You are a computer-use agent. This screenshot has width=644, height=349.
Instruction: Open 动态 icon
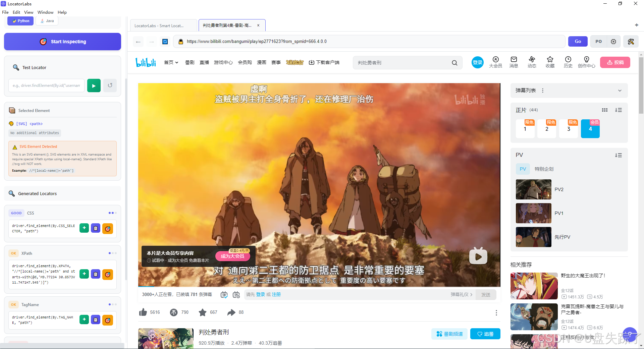[532, 62]
